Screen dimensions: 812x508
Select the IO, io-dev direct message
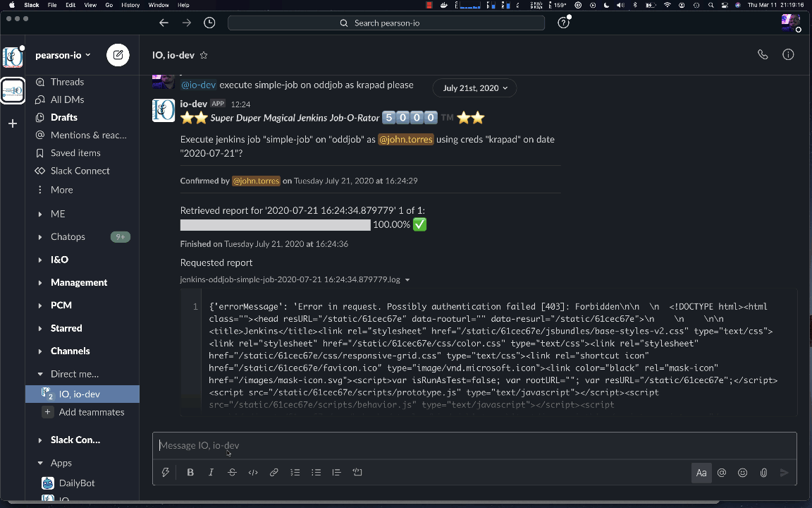pyautogui.click(x=82, y=394)
